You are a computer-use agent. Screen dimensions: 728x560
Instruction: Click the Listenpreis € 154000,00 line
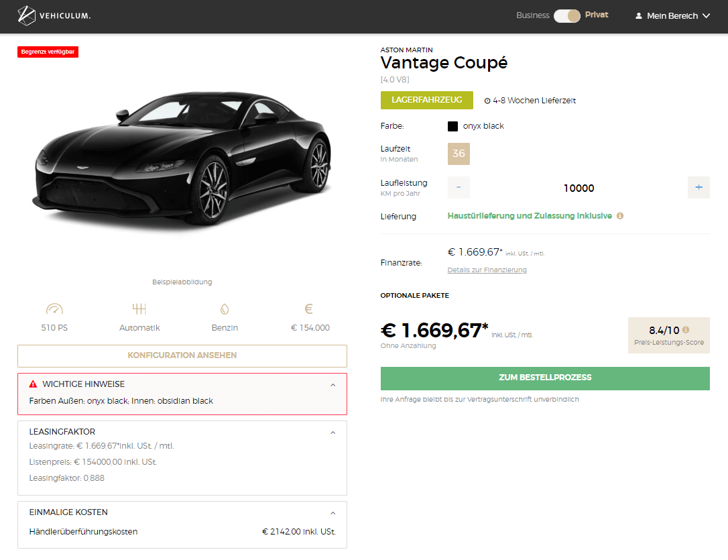click(93, 462)
